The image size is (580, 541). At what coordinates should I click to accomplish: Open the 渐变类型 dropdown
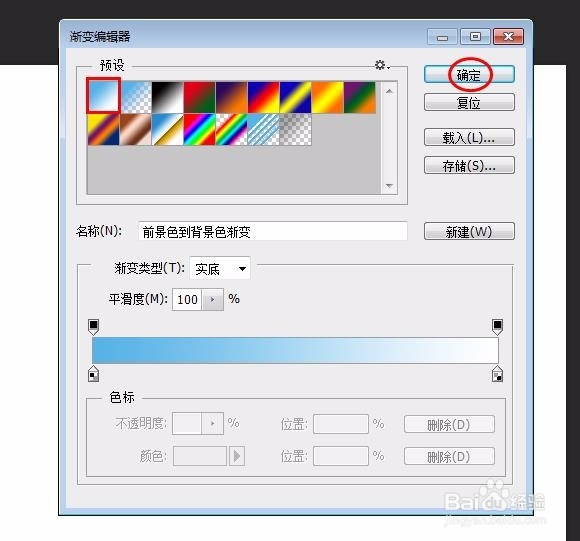tap(220, 268)
